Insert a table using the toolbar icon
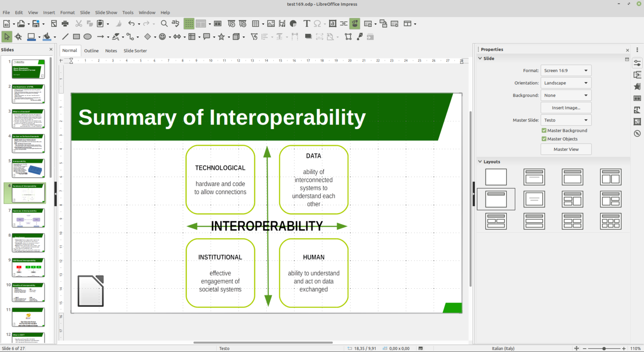This screenshot has height=352, width=644. [256, 24]
